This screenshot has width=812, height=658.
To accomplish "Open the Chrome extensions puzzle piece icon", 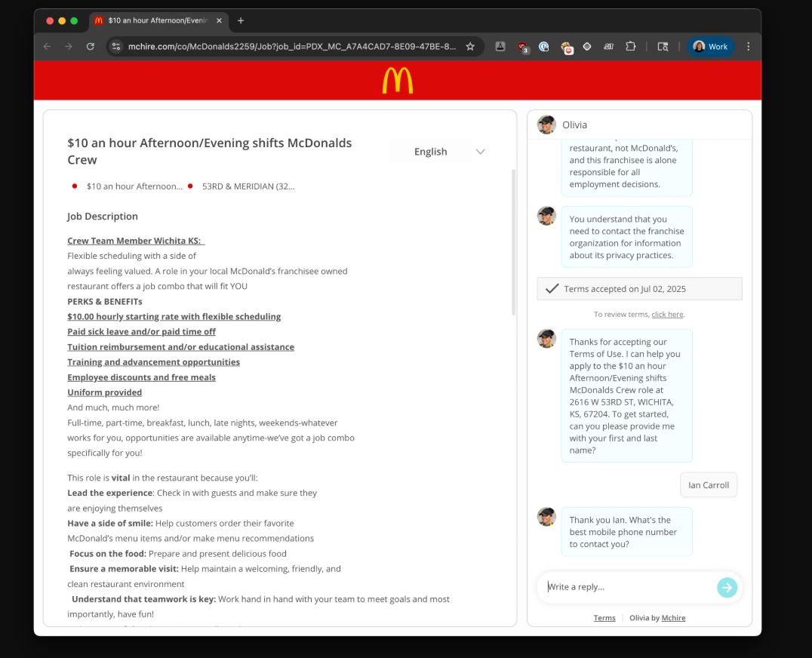I will pos(632,46).
